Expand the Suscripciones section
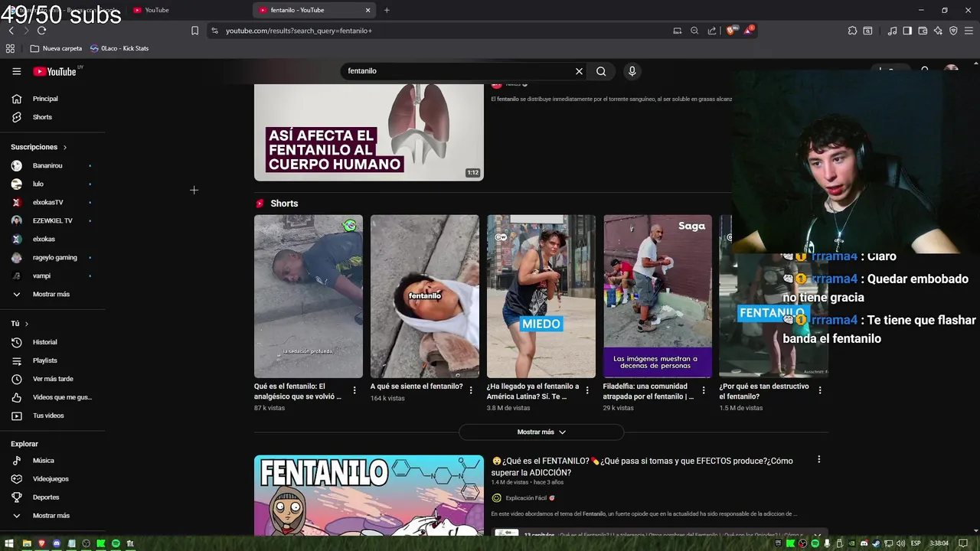Screen dimensions: 980x551 point(38,147)
